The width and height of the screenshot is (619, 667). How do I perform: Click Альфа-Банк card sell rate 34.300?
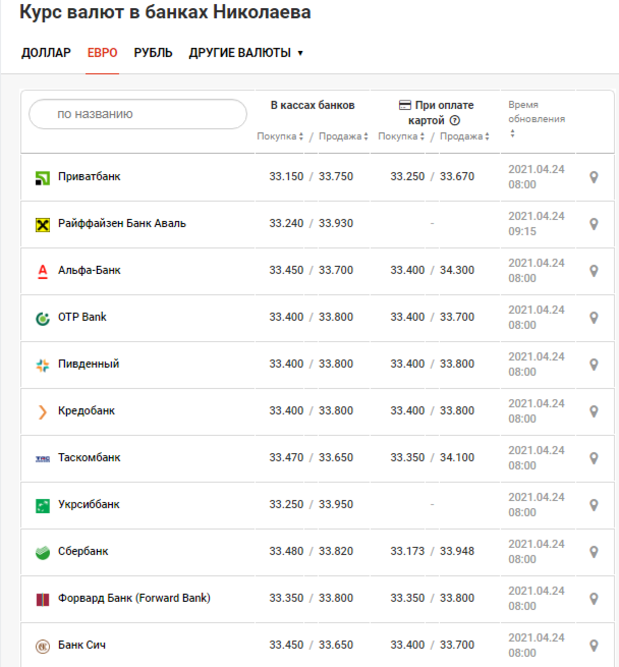457,270
